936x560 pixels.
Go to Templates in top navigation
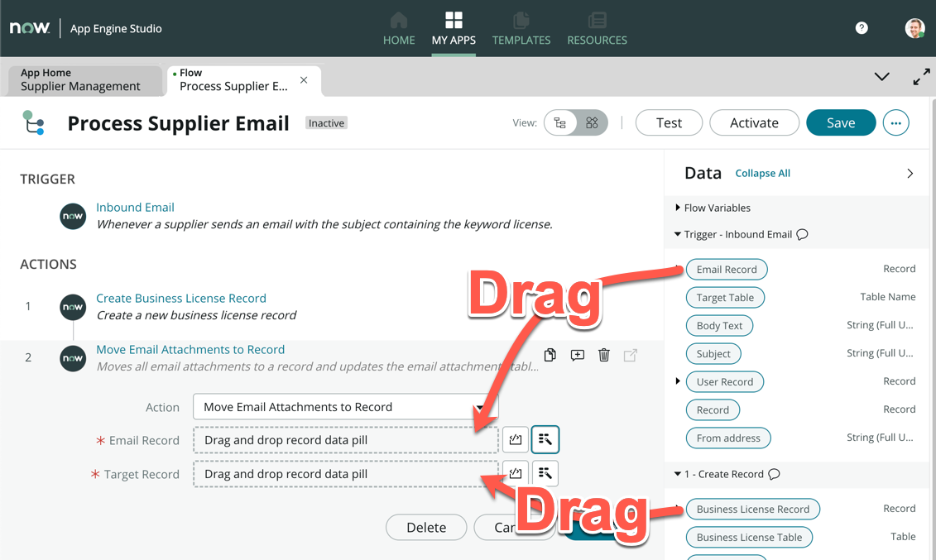[521, 28]
